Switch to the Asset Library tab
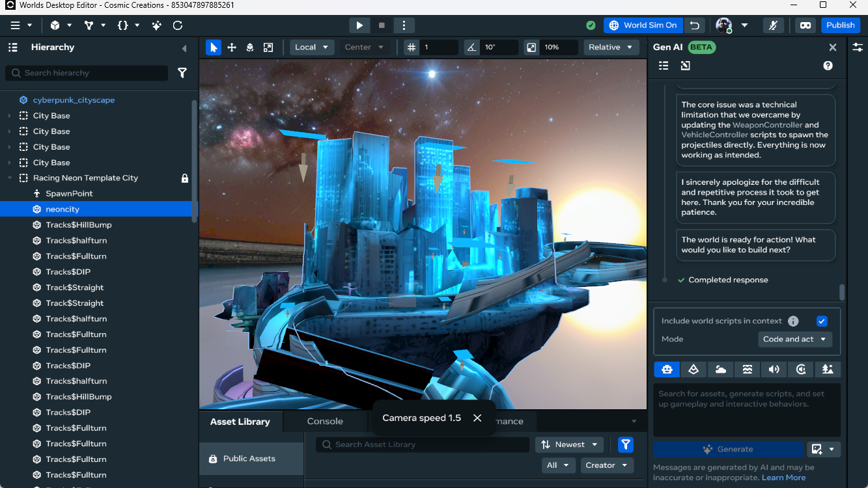Screen dimensions: 868x488 click(x=240, y=422)
